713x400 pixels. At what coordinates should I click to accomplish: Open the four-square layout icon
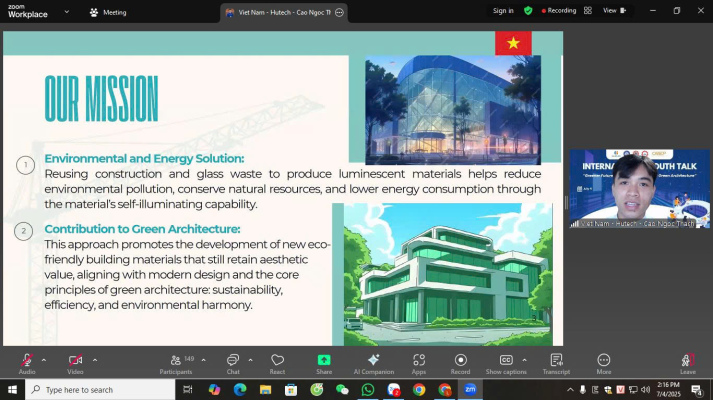point(588,10)
